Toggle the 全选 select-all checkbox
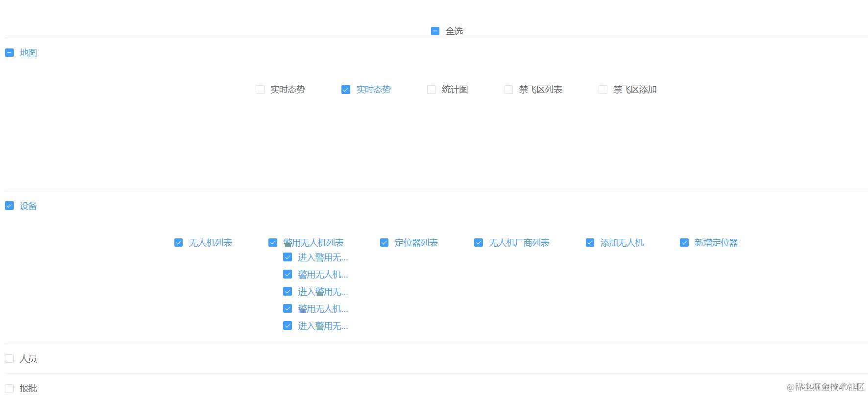The height and width of the screenshot is (395, 868). point(435,31)
